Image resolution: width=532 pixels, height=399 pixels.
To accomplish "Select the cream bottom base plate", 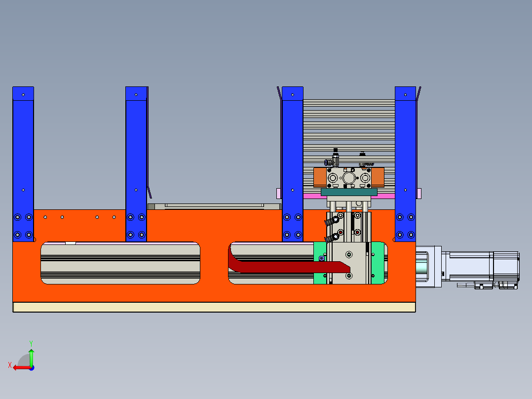I will click(x=214, y=307).
